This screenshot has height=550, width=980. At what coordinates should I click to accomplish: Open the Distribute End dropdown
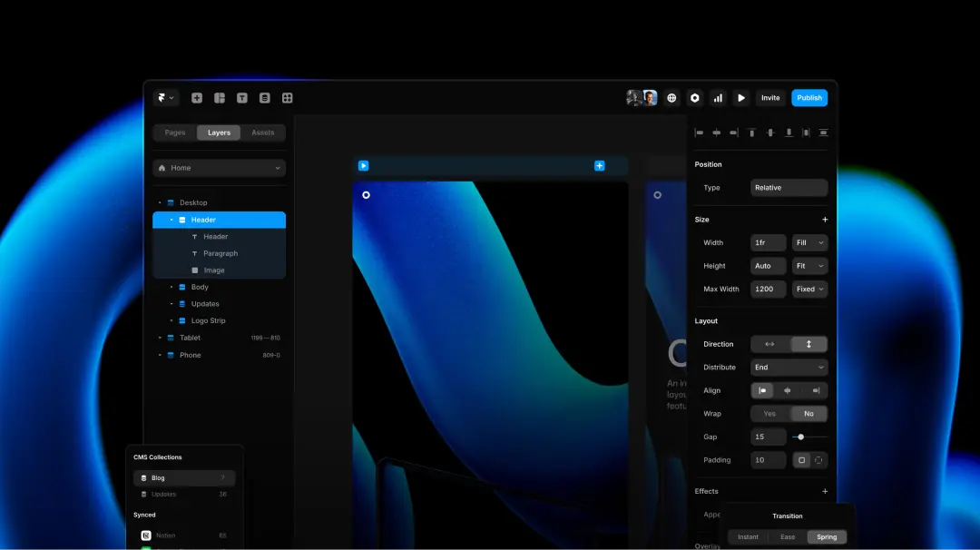[x=789, y=368]
